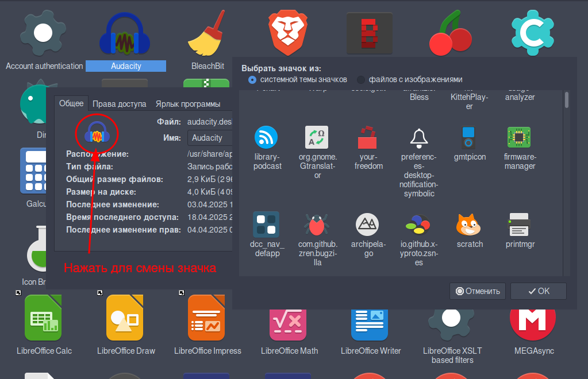Click the KittehPlayer icon label
Viewport: 588px width, 379px height.
point(469,102)
